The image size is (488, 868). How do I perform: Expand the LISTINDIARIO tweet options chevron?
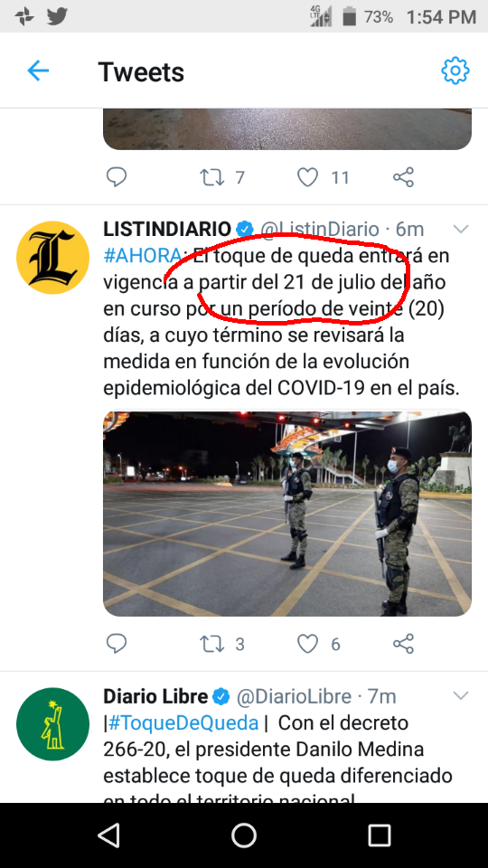(x=460, y=229)
